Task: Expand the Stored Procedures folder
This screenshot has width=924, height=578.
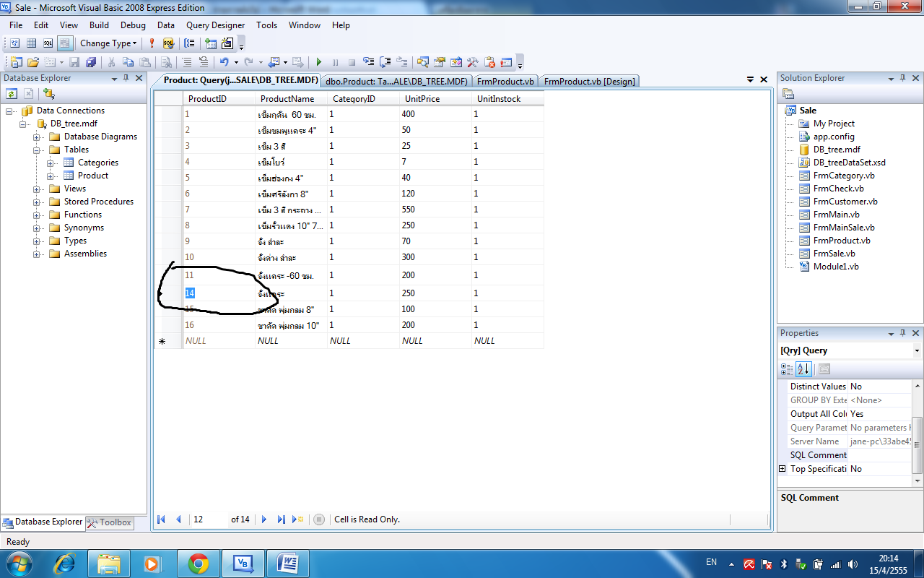Action: point(37,202)
